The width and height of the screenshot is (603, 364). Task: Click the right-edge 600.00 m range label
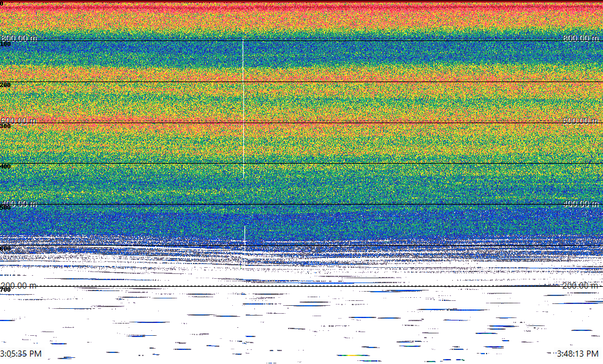(x=581, y=121)
